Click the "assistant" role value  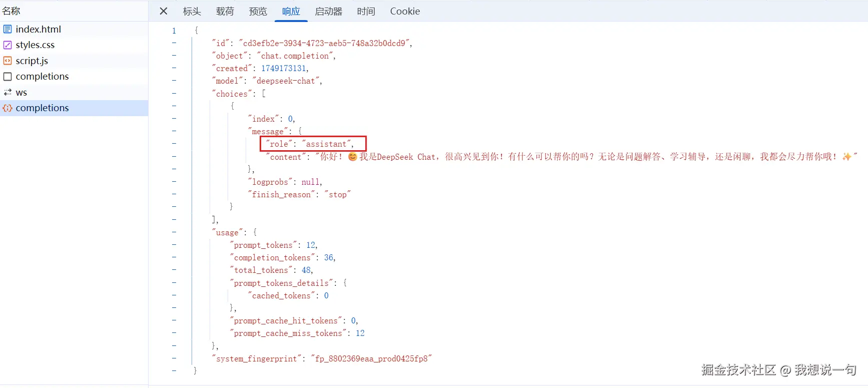(326, 144)
